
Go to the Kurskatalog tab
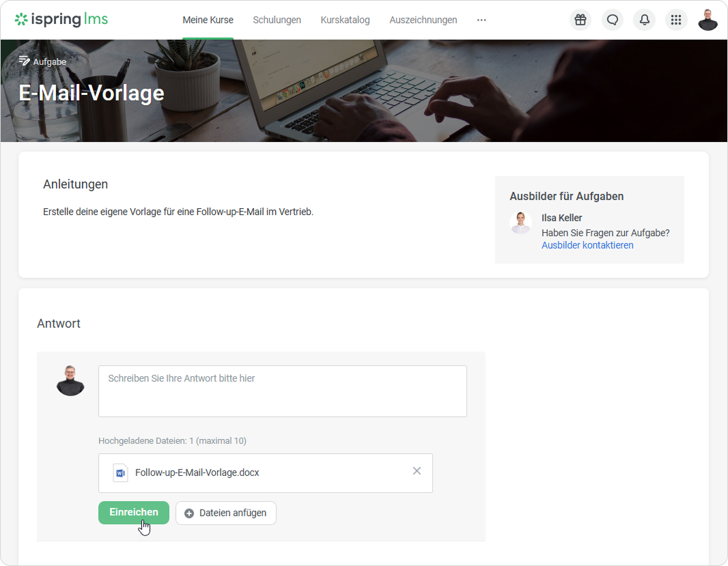pyautogui.click(x=345, y=20)
